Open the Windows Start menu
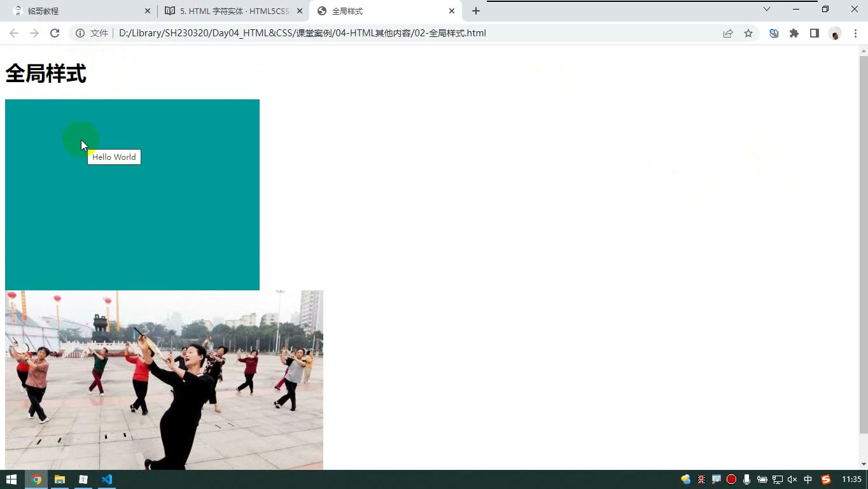 pos(11,479)
